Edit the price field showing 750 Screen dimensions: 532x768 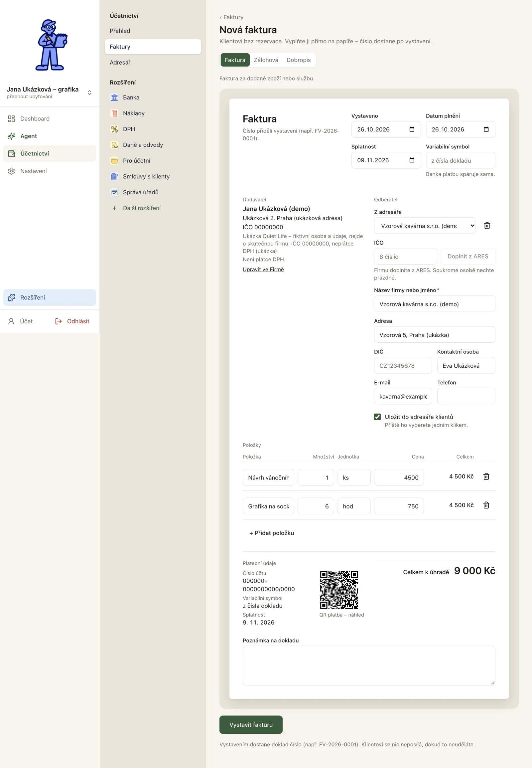coord(399,506)
